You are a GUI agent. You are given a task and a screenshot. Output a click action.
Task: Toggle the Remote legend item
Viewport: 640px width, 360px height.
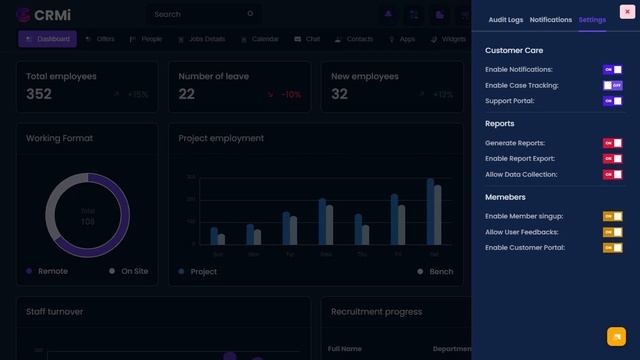pyautogui.click(x=47, y=271)
